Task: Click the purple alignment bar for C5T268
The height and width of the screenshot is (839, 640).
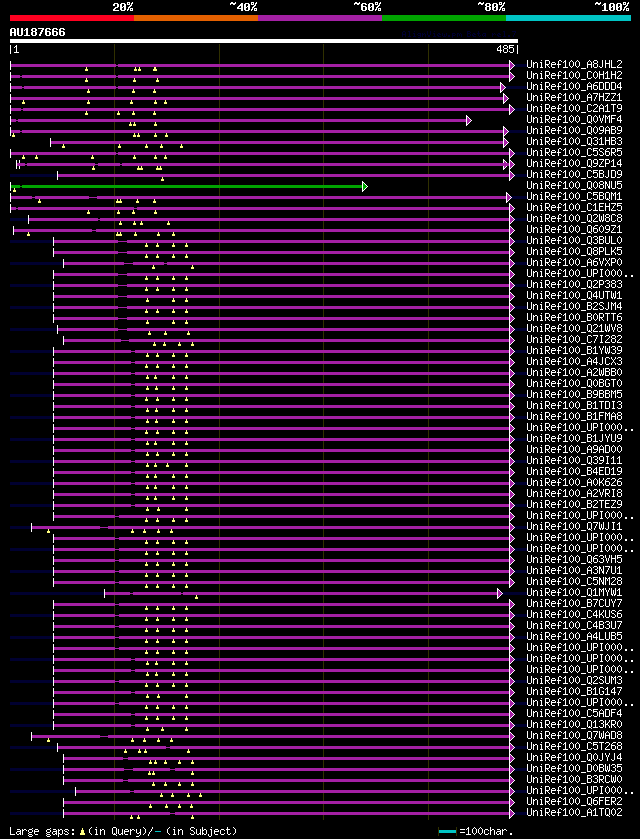Action: point(284,747)
